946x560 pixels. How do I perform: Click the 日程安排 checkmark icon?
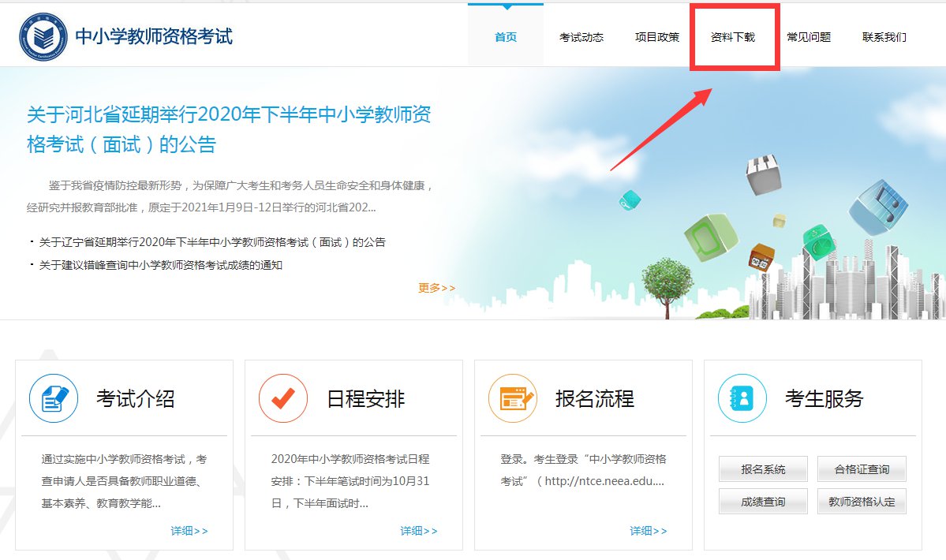click(x=283, y=398)
